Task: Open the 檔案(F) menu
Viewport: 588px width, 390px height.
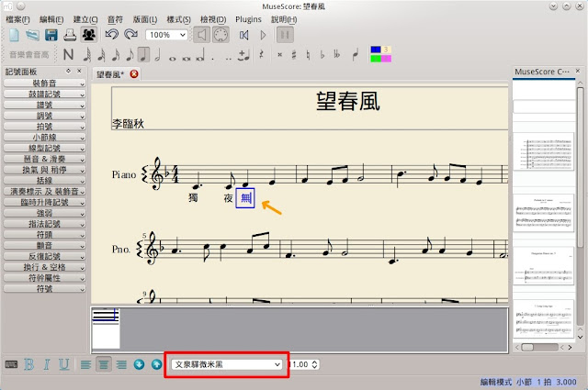Action: coord(17,19)
